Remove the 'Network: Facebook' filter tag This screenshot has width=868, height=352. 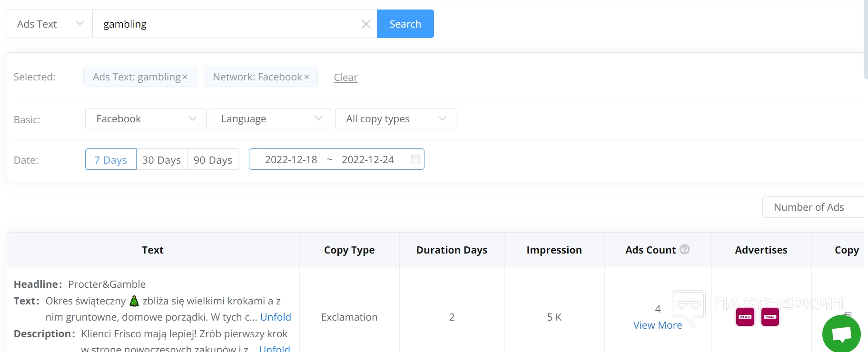[306, 77]
